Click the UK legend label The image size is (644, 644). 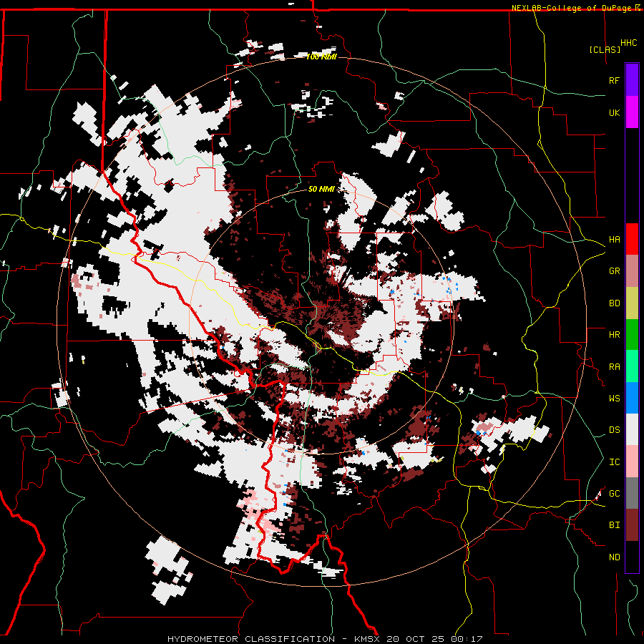(614, 112)
